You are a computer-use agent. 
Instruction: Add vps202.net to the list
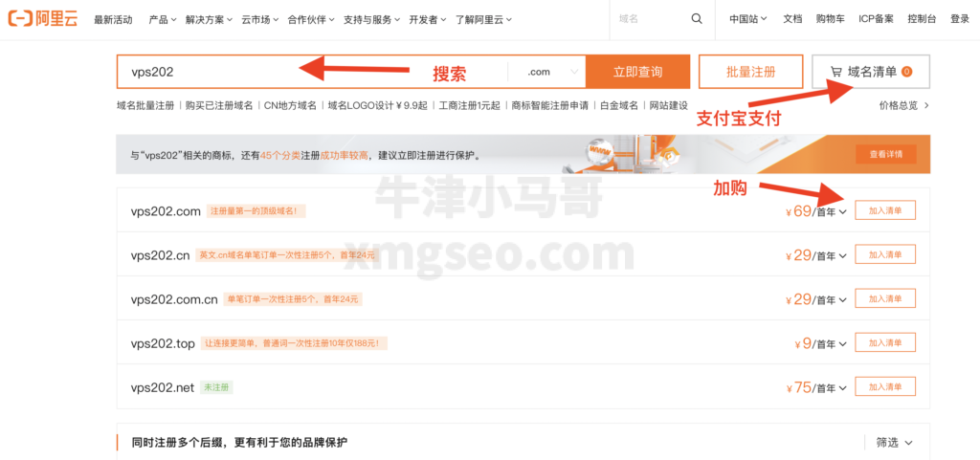click(x=885, y=387)
